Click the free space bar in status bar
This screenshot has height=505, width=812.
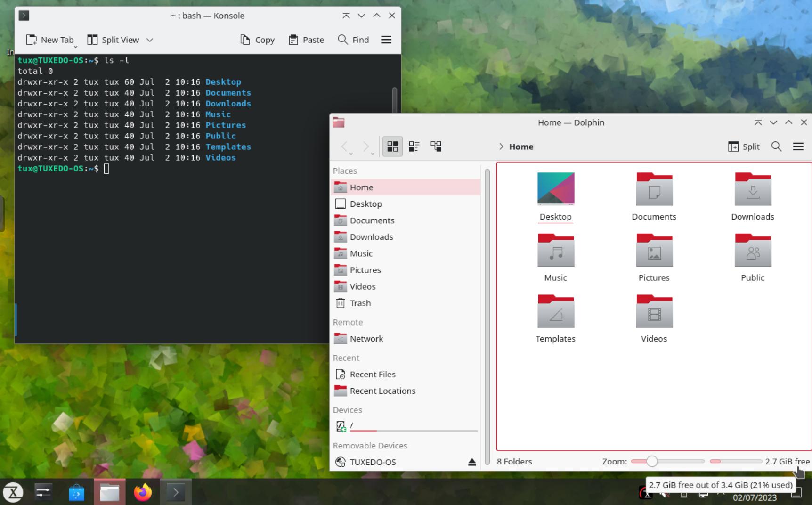pos(736,461)
